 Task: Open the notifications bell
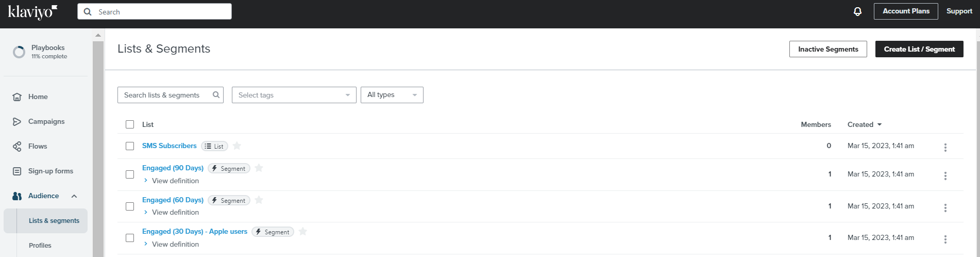[857, 11]
